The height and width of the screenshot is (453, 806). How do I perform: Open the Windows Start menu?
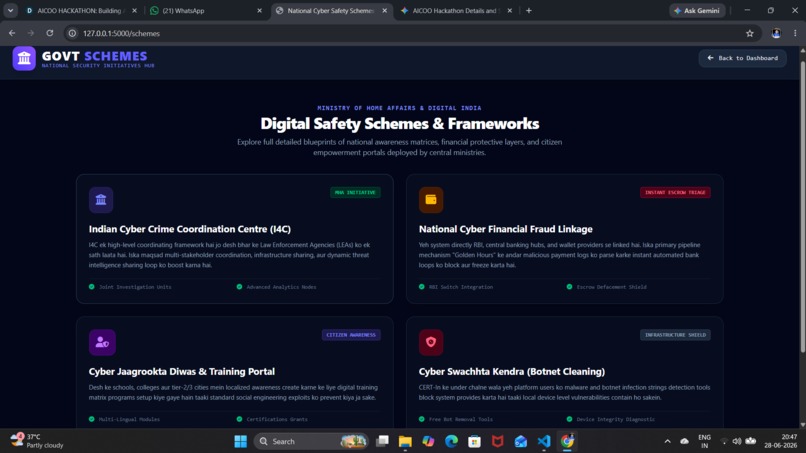coord(240,441)
